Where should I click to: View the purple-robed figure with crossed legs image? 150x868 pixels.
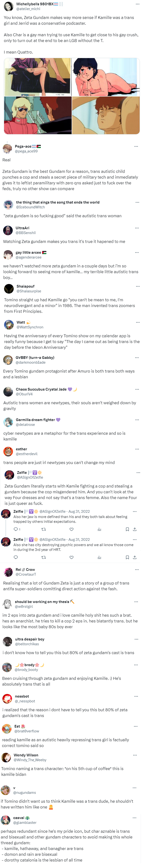coord(37,77)
